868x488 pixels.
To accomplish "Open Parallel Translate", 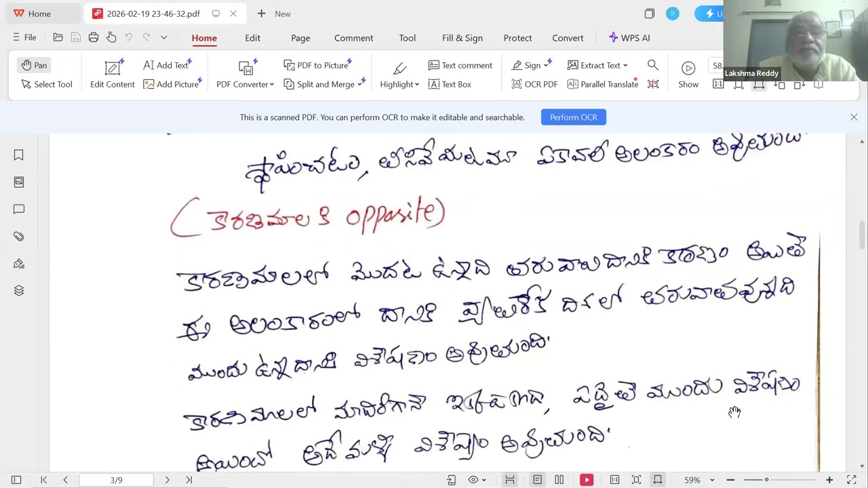I will pos(602,84).
